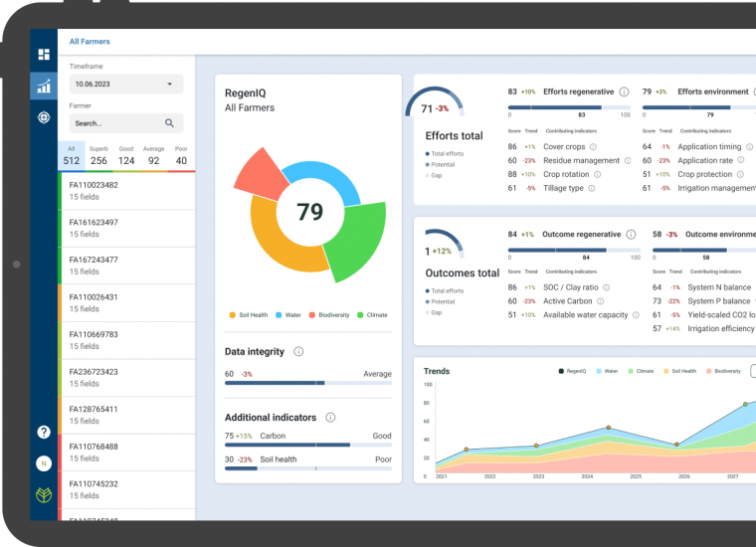Select the Superb 256 filter tab
The height and width of the screenshot is (547, 756).
click(98, 155)
